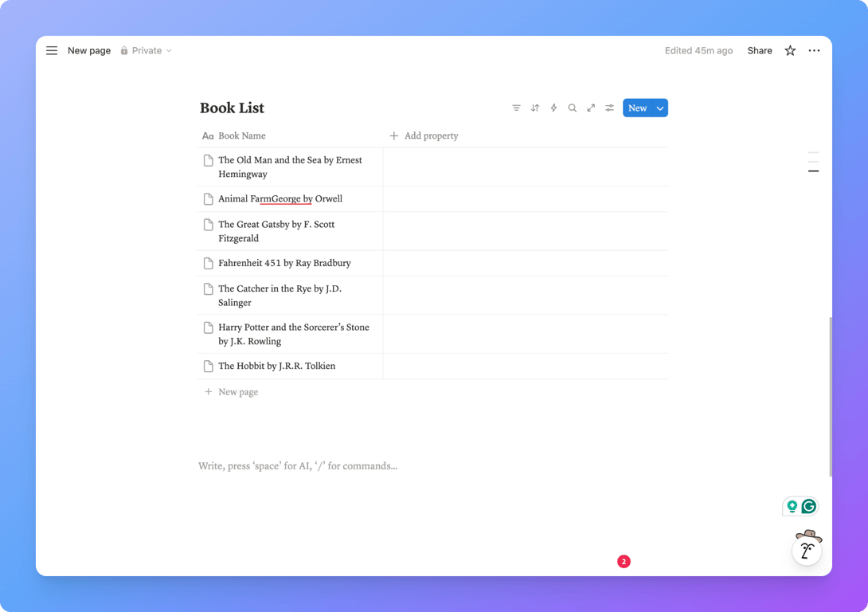Click the lock icon beside Private
This screenshot has width=868, height=612.
point(124,50)
